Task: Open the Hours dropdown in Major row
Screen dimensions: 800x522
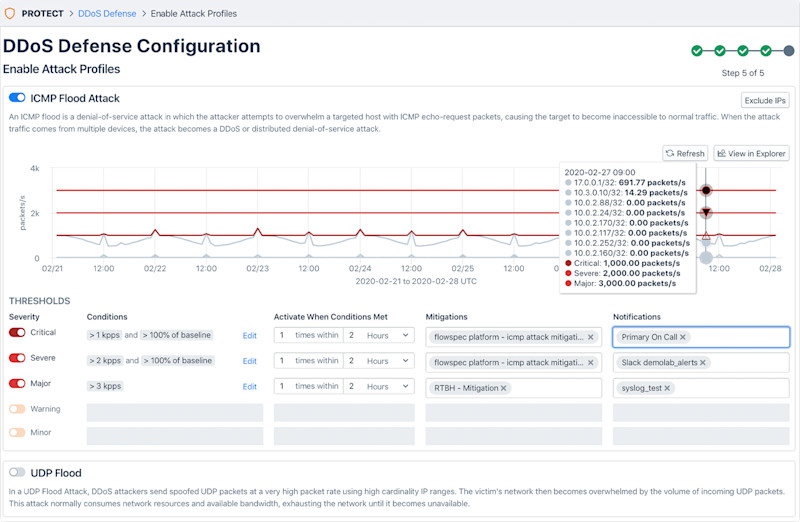Action: point(388,386)
